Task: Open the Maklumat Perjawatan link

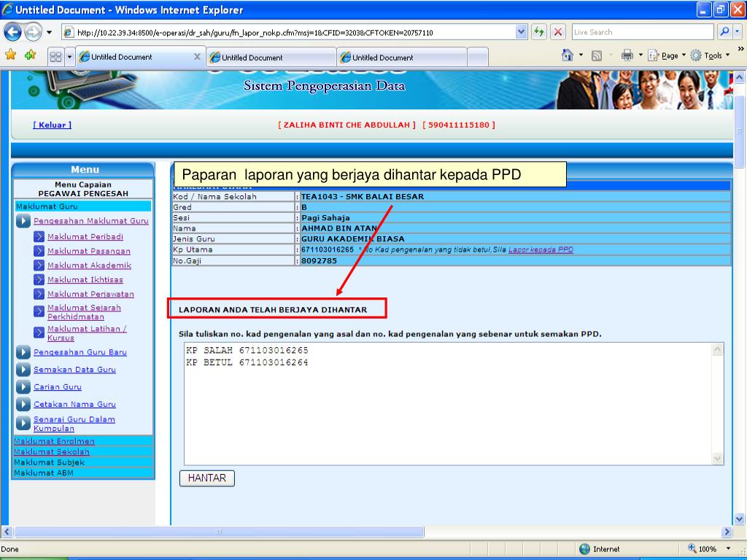Action: (x=90, y=295)
